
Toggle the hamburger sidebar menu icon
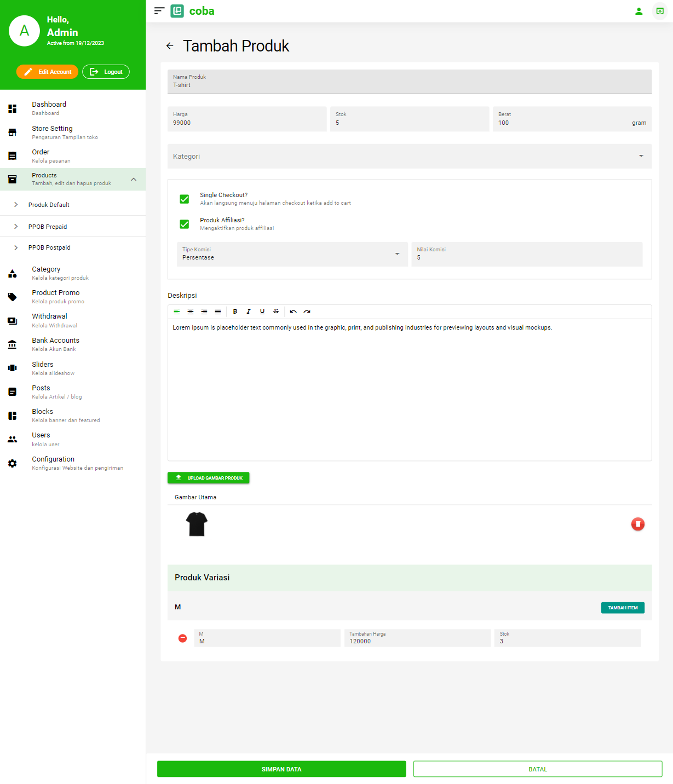(x=159, y=11)
